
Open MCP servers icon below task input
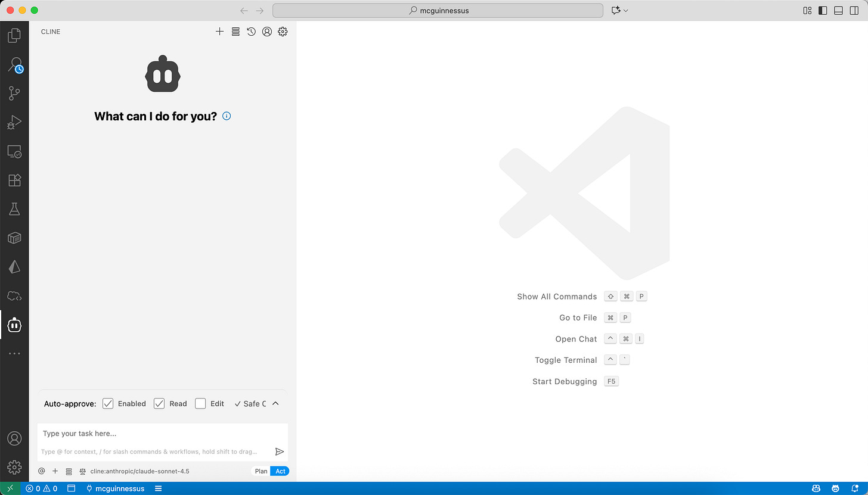point(69,471)
